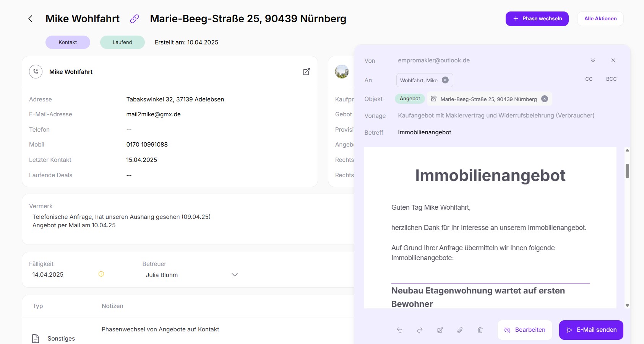Click the back arrow icon

[30, 19]
